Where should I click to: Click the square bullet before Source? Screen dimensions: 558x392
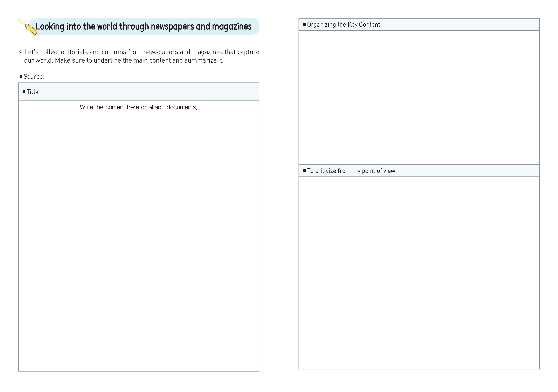pos(21,77)
